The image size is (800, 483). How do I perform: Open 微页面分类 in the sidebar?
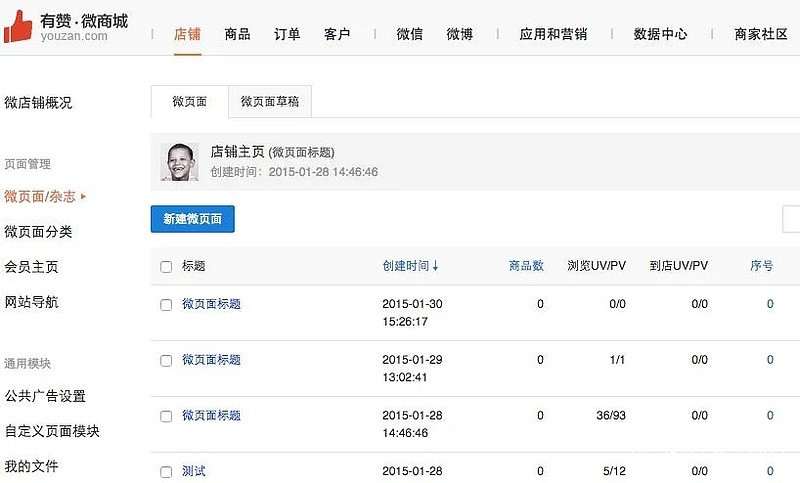click(38, 232)
